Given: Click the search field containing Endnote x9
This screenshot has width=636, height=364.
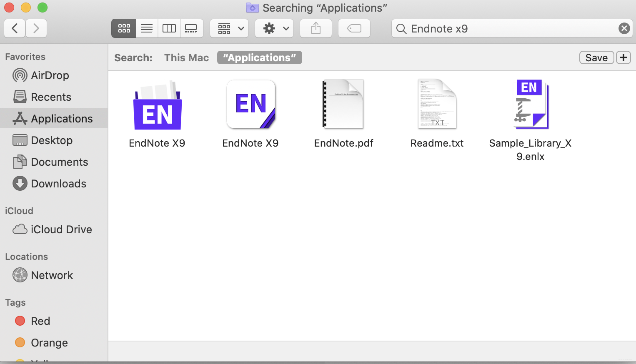Looking at the screenshot, I should 512,28.
